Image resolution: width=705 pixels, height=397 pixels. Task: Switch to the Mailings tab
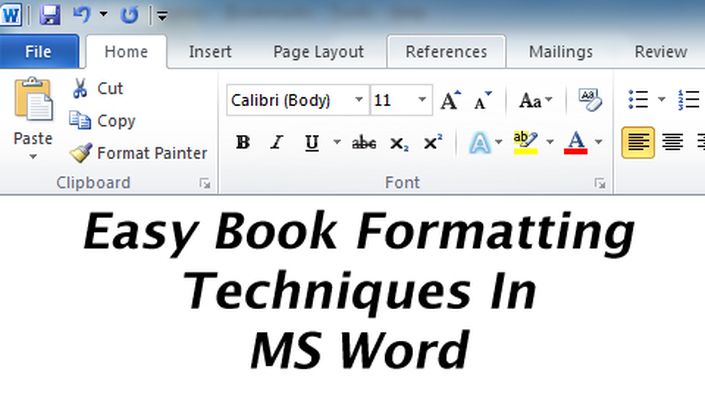[561, 52]
